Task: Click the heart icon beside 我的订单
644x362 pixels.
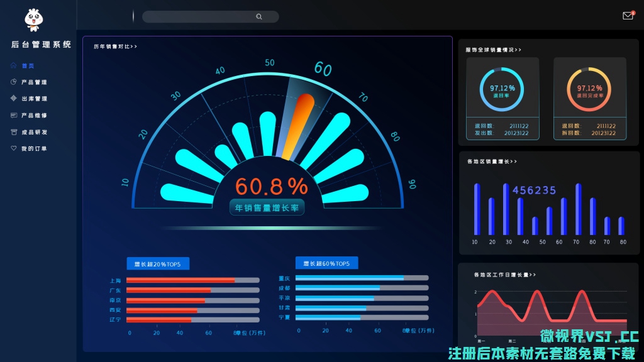Action: [14, 148]
